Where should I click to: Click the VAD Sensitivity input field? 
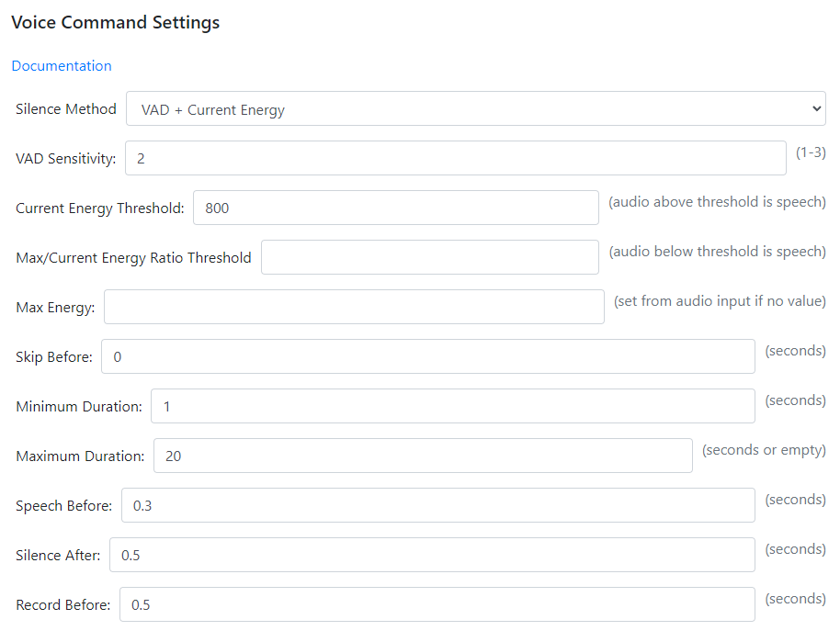[456, 158]
